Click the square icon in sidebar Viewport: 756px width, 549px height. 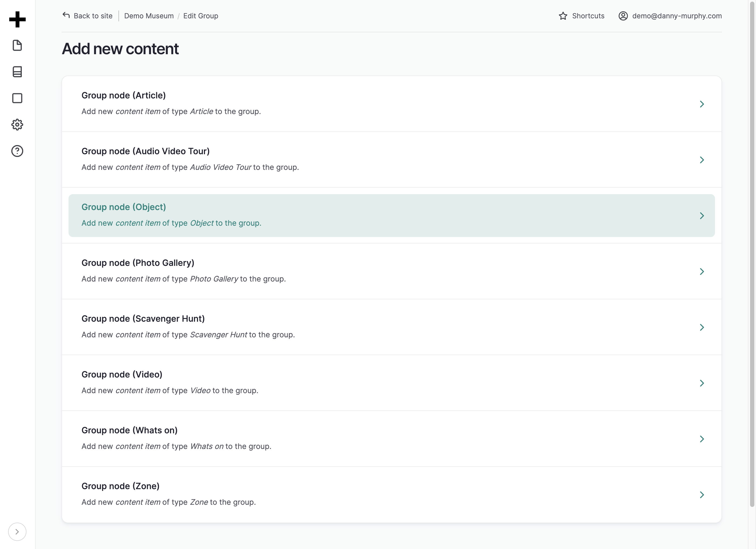click(17, 98)
